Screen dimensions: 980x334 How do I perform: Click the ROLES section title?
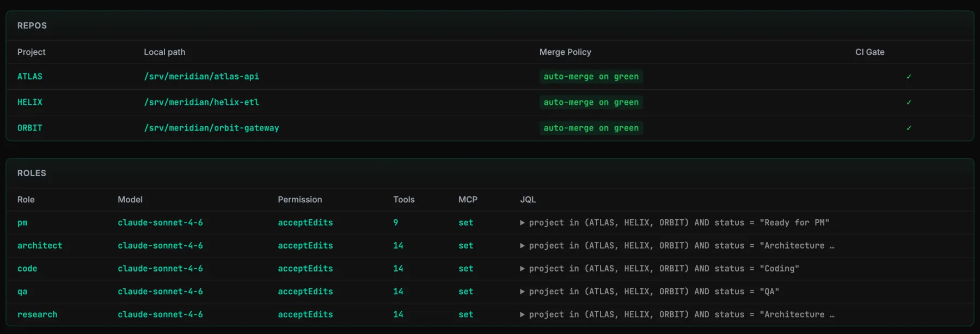(x=32, y=173)
